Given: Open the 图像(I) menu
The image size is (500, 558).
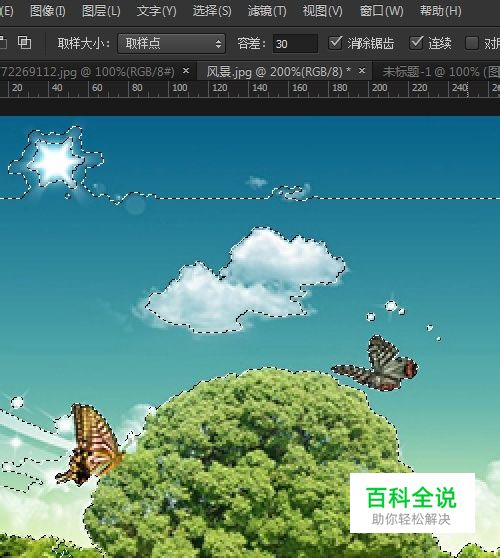Looking at the screenshot, I should (x=48, y=11).
